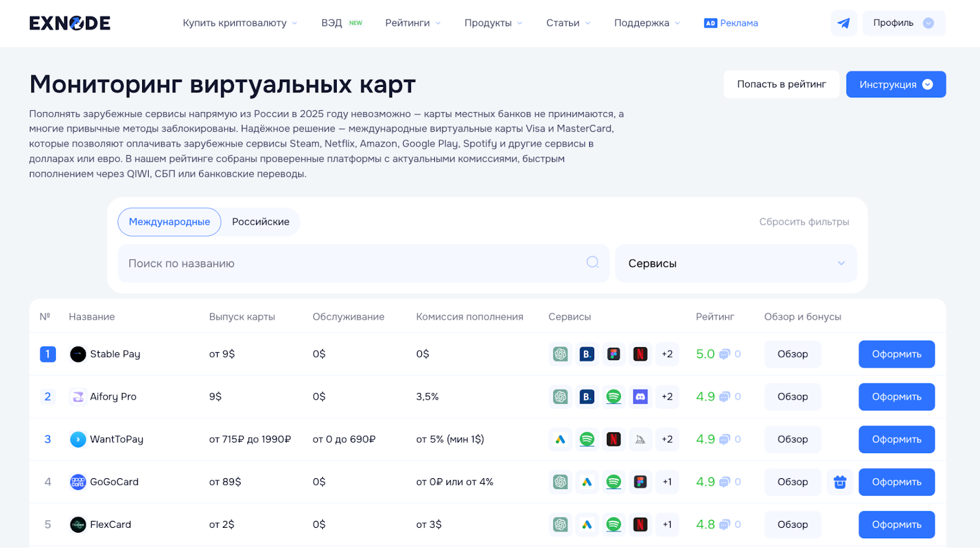
Task: Expand the Инструкция section
Action: (x=895, y=84)
